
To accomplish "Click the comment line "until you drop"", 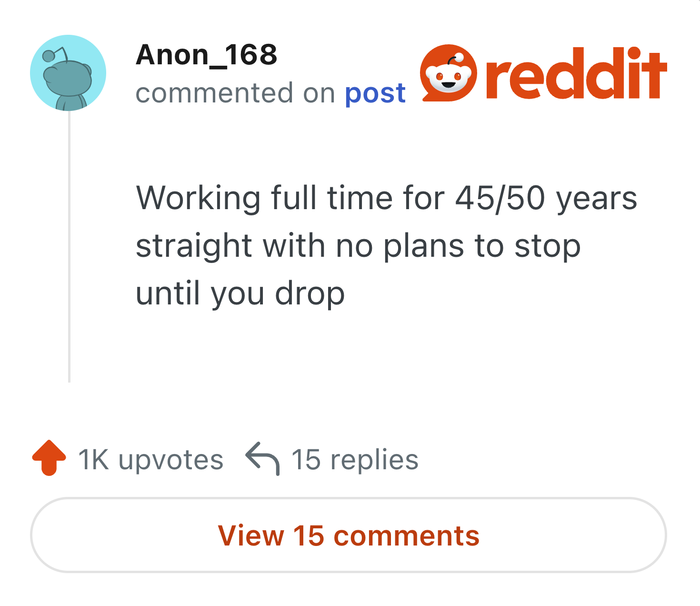I will point(240,293).
